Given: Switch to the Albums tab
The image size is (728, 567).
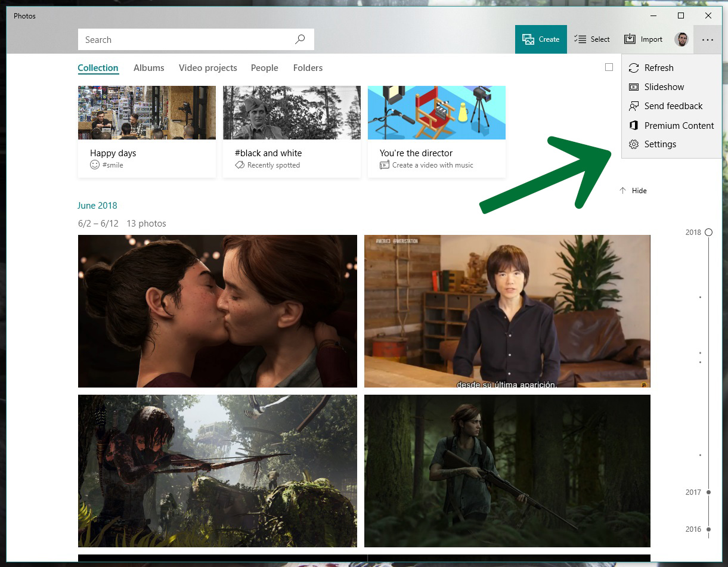Looking at the screenshot, I should [148, 68].
